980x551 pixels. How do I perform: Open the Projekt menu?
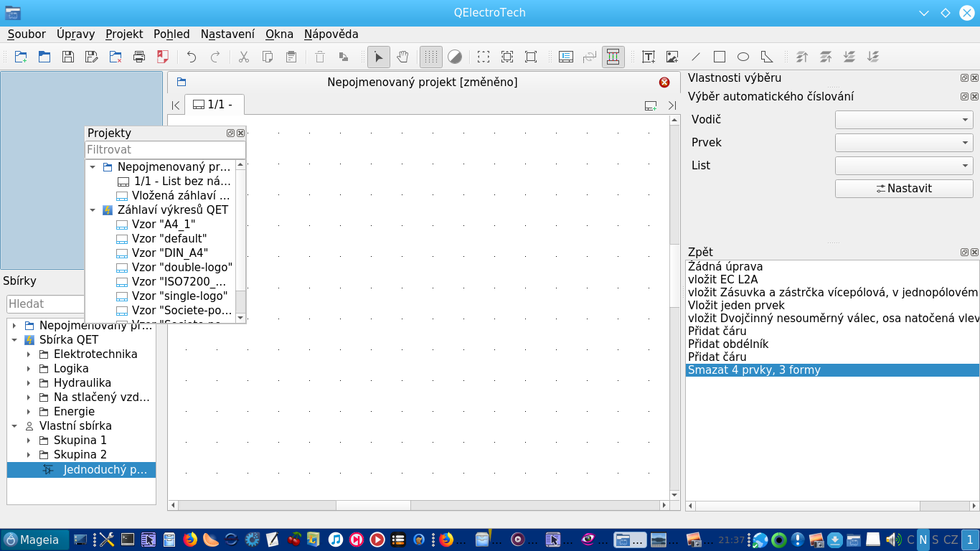[x=124, y=34]
